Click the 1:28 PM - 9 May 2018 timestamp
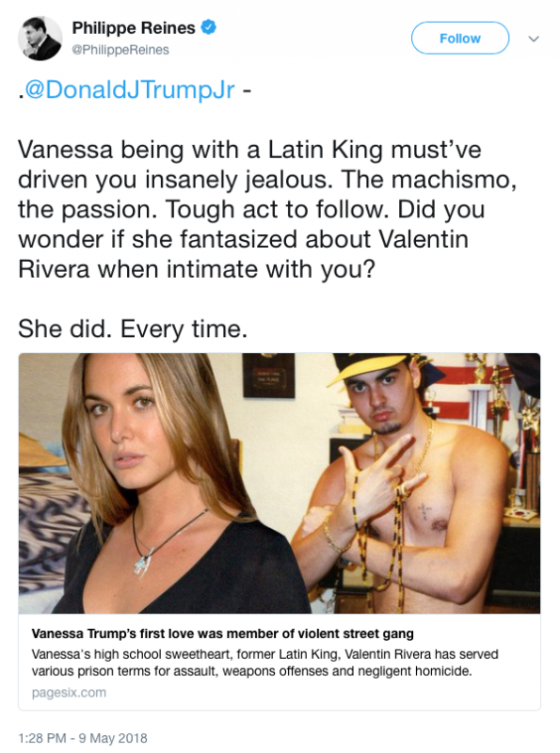The width and height of the screenshot is (560, 753). [83, 738]
